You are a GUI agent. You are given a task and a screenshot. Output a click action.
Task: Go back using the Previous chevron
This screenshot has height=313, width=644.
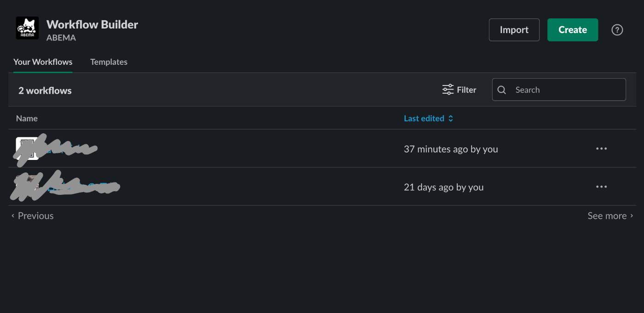click(x=32, y=216)
